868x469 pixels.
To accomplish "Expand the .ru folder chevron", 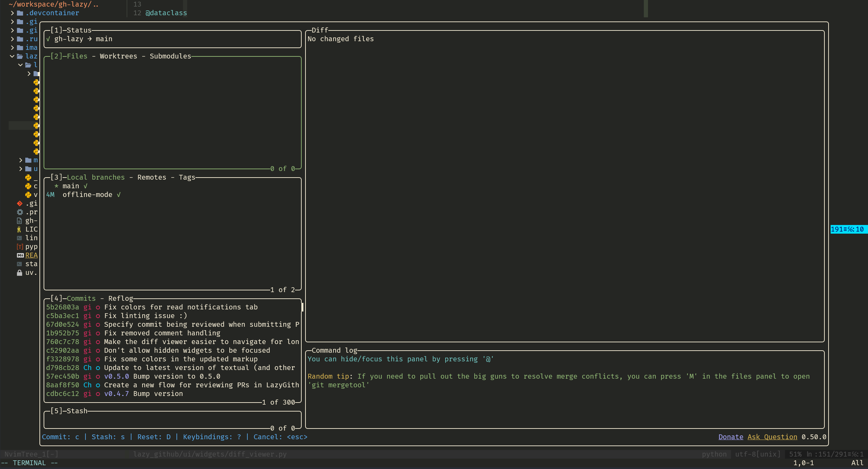I will 12,39.
